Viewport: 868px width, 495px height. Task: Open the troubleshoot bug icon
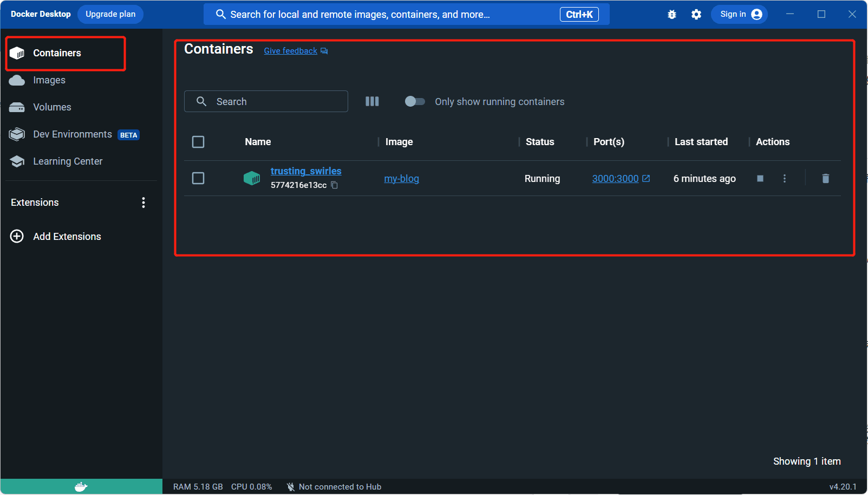click(672, 15)
